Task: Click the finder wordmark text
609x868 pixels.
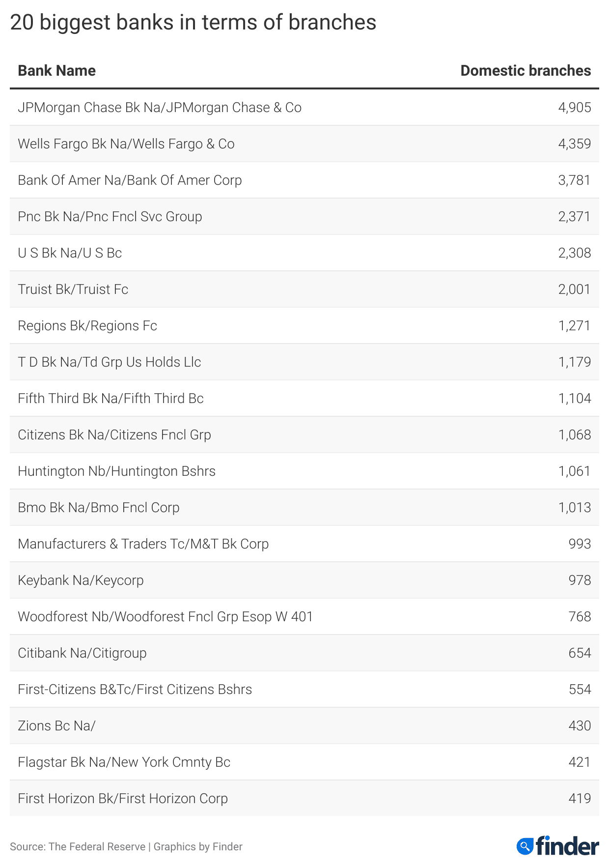Action: [567, 846]
